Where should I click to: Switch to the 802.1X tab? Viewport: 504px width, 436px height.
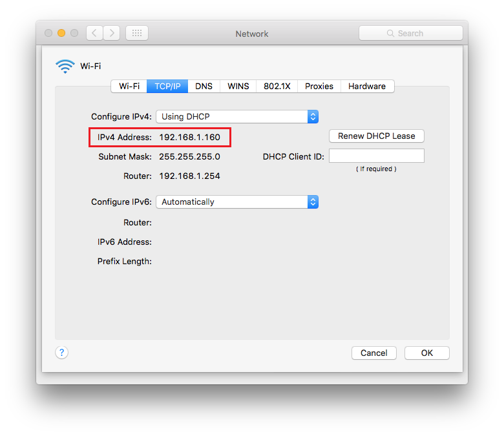277,87
